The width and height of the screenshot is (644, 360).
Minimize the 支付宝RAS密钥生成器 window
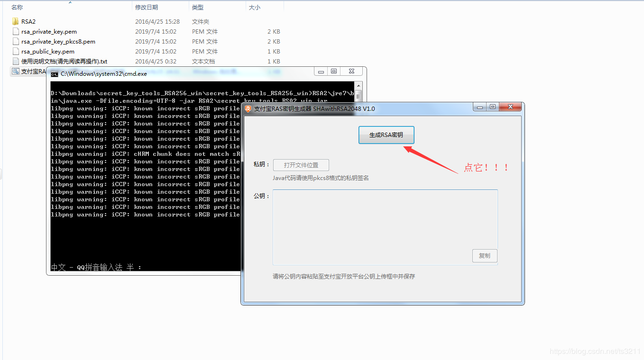pyautogui.click(x=480, y=107)
